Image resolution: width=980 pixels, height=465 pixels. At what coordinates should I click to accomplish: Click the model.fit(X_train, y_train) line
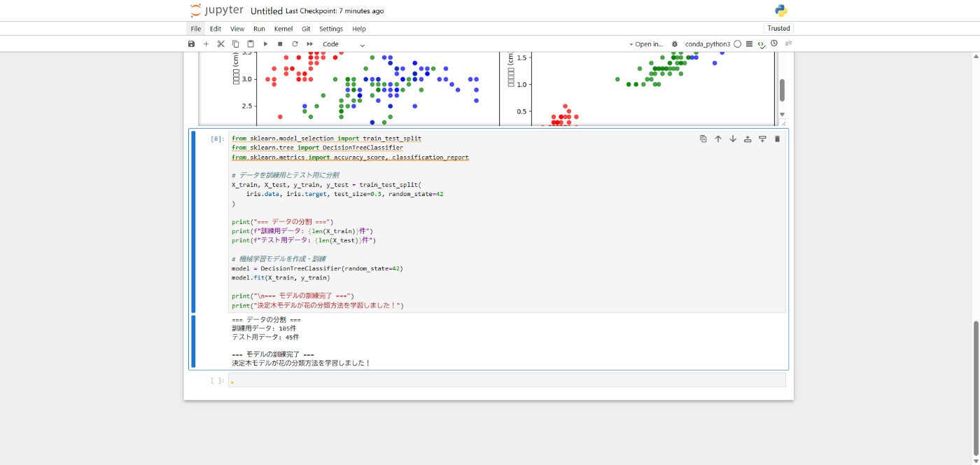[281, 277]
